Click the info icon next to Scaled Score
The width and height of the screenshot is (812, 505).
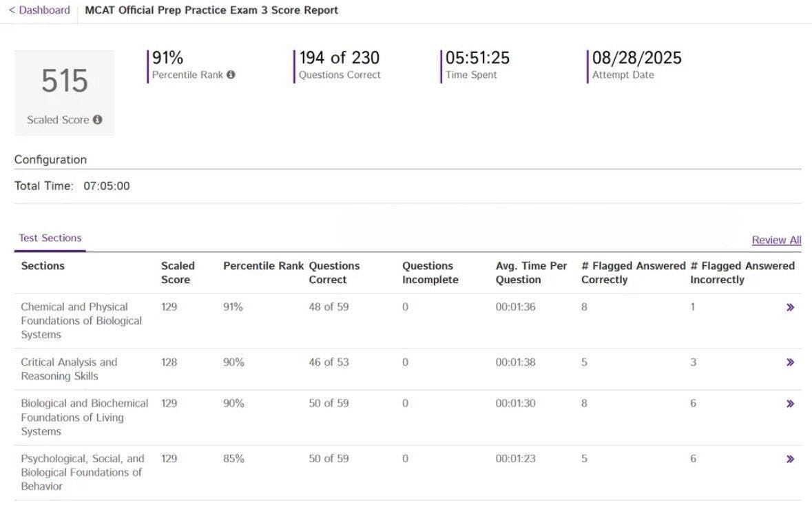(x=98, y=120)
